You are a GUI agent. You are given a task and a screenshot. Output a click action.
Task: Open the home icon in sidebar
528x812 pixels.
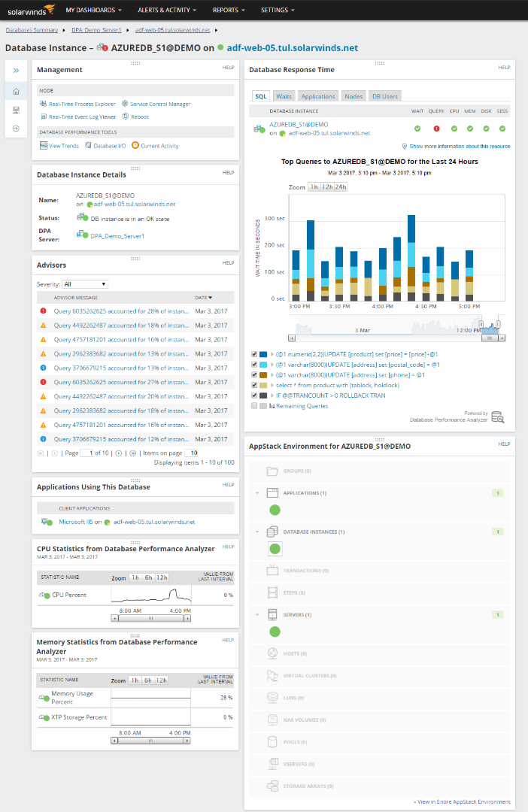16,92
